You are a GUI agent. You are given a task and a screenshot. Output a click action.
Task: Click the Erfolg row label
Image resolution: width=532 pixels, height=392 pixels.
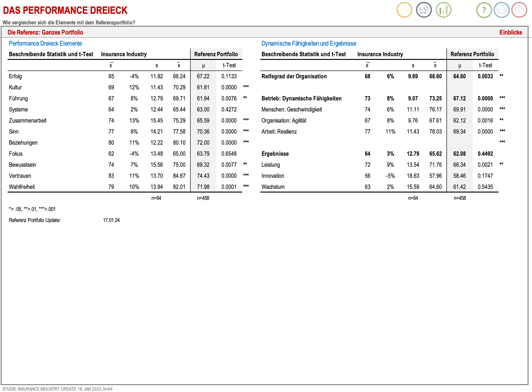(15, 76)
